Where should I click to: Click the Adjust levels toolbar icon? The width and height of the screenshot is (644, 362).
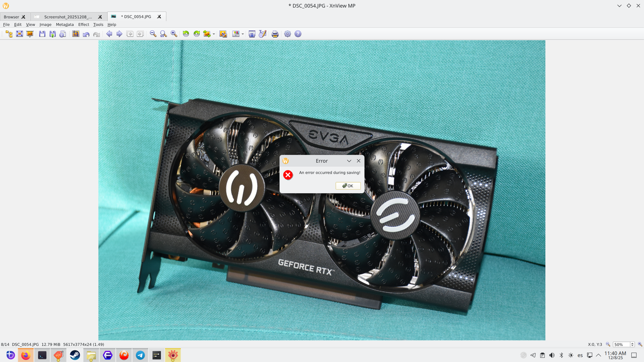pos(235,34)
